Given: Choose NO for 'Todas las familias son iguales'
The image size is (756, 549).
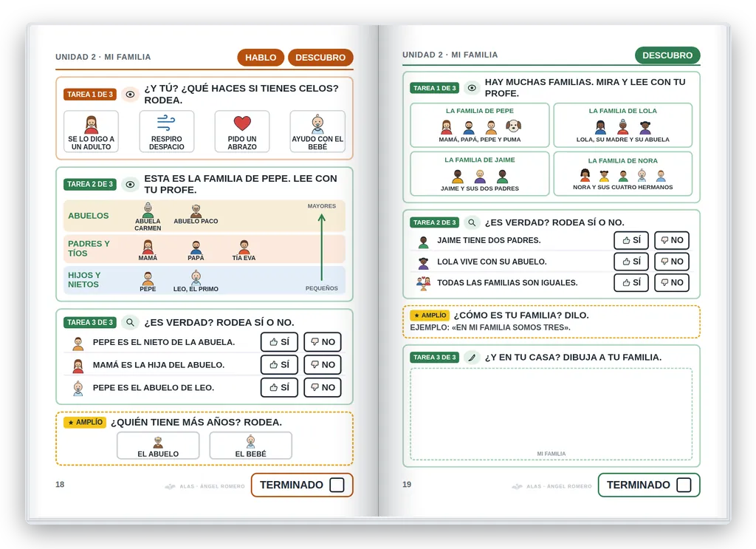Looking at the screenshot, I should (672, 283).
